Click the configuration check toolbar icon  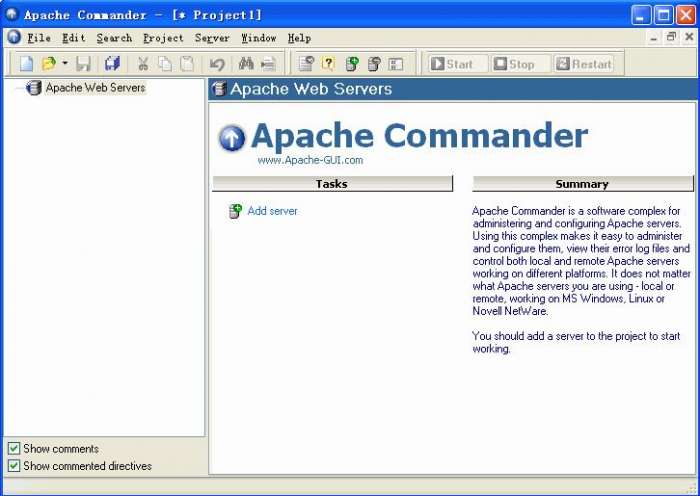pyautogui.click(x=306, y=64)
